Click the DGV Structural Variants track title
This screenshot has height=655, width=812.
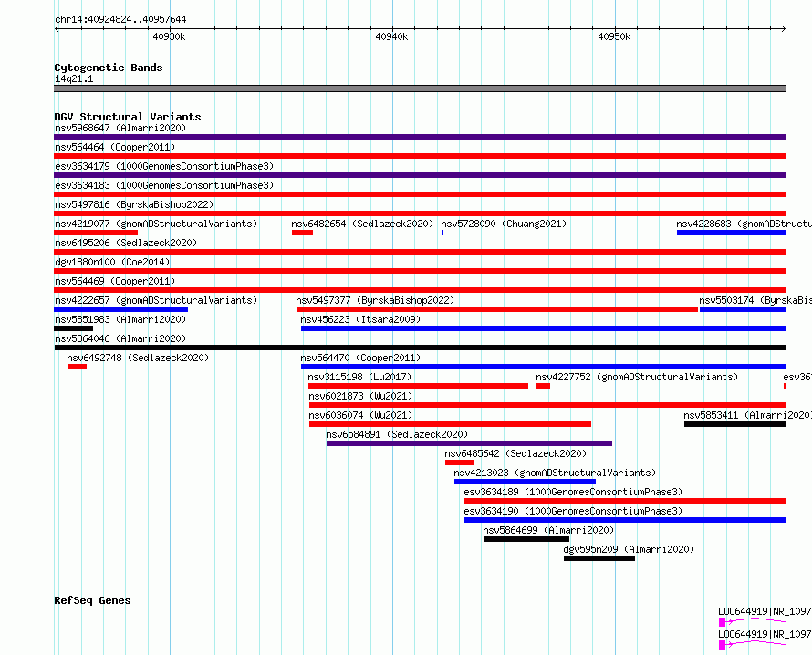pyautogui.click(x=128, y=117)
